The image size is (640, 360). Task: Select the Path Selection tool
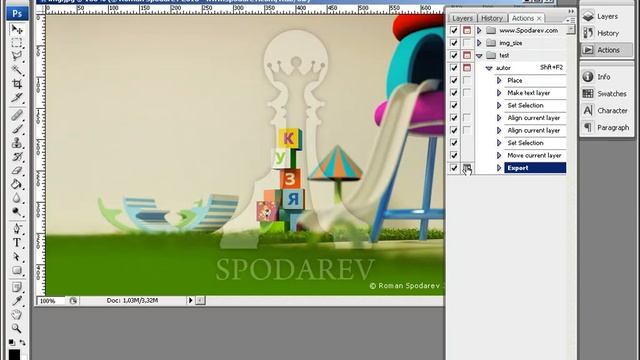tap(17, 257)
